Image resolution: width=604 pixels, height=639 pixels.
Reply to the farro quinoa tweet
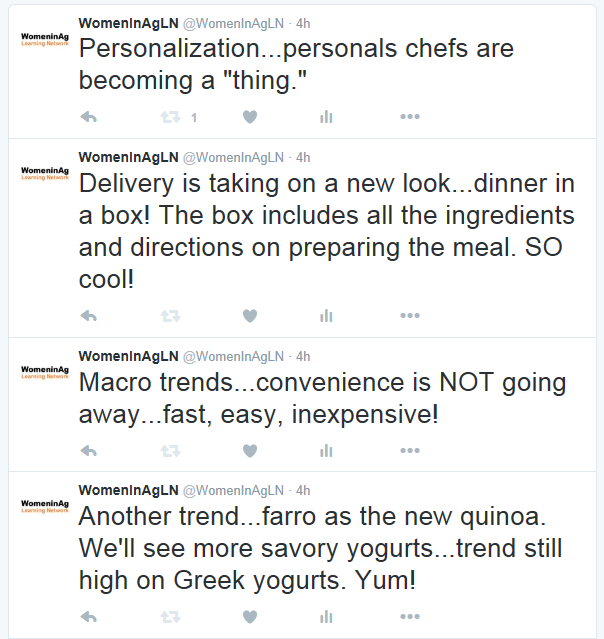pyautogui.click(x=88, y=616)
